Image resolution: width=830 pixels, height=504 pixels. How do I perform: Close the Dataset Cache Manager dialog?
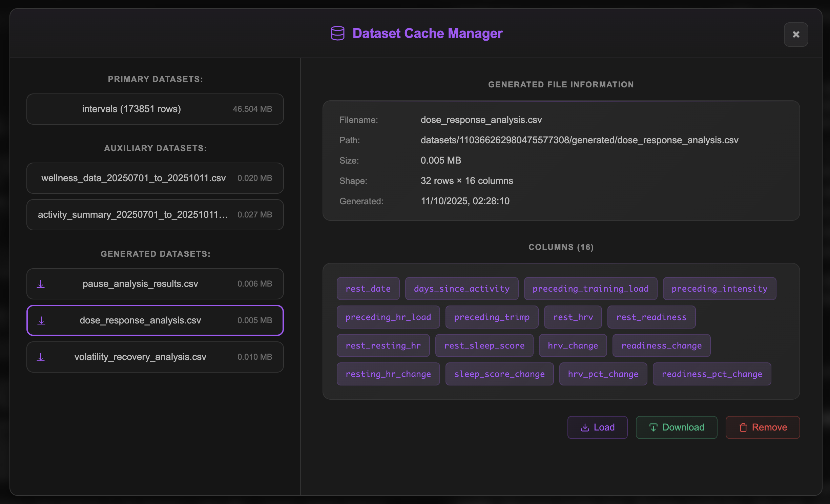coord(796,35)
